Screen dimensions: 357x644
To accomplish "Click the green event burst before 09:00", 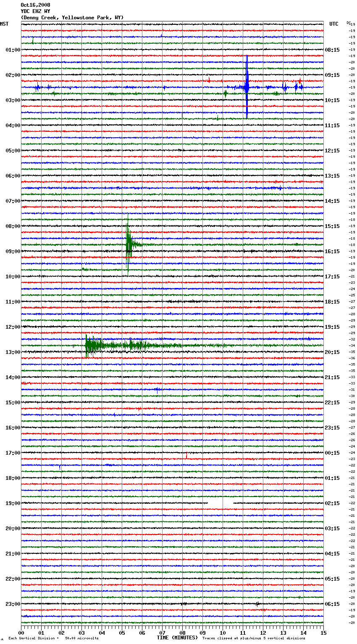I will 129,244.
